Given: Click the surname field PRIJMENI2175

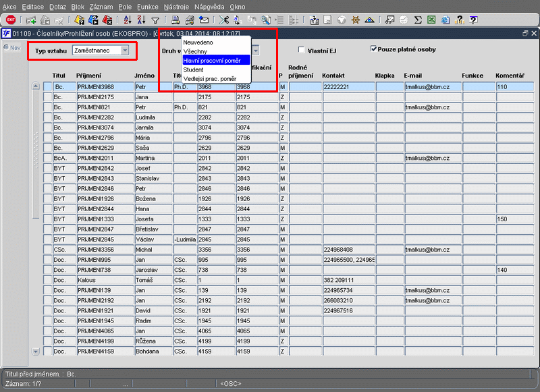Looking at the screenshot, I should pos(105,97).
